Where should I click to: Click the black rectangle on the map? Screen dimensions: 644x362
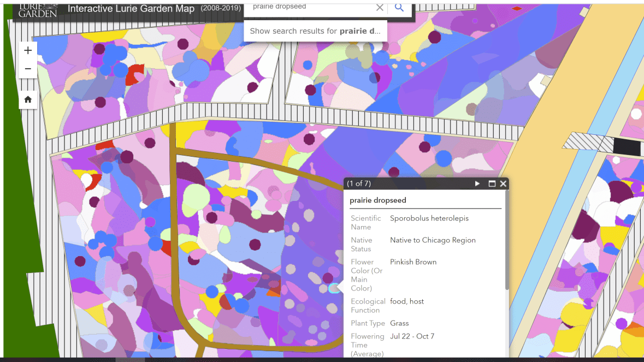pyautogui.click(x=627, y=146)
